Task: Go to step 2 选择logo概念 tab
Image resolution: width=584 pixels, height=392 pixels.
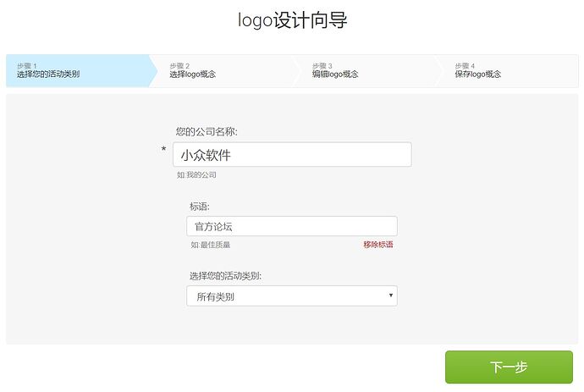Action: click(x=223, y=71)
